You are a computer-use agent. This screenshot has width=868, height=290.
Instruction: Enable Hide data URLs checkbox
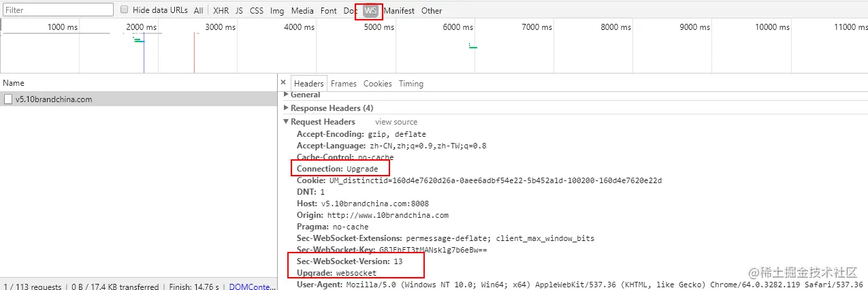pos(124,10)
